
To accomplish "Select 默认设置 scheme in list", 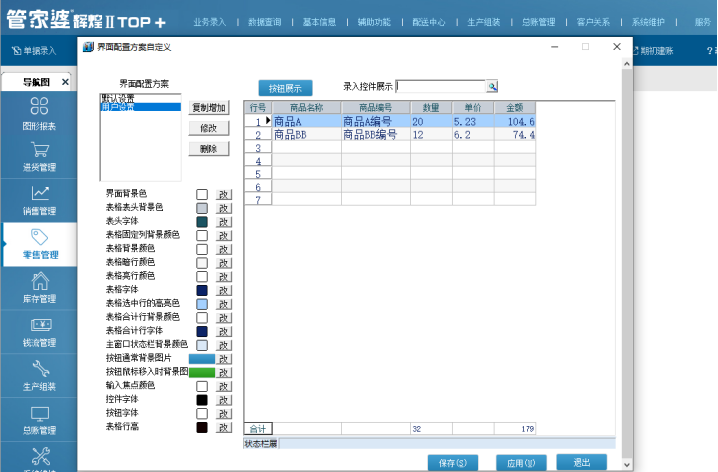I will pyautogui.click(x=141, y=98).
